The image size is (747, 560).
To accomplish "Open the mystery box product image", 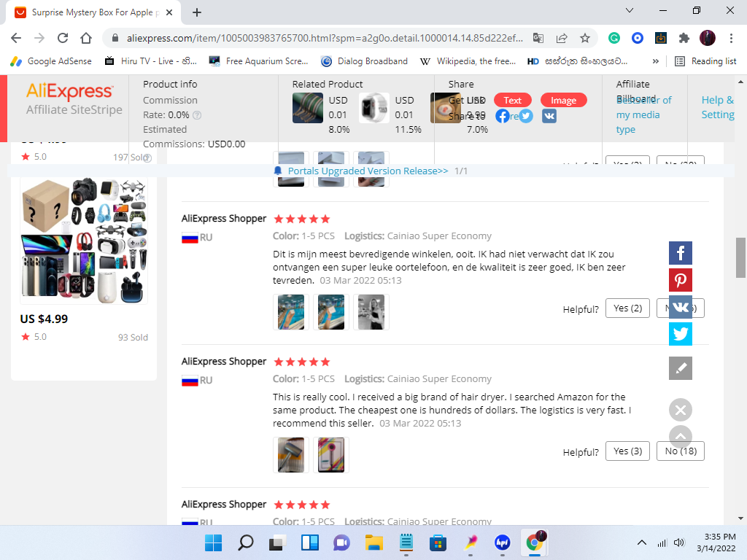I will [84, 241].
